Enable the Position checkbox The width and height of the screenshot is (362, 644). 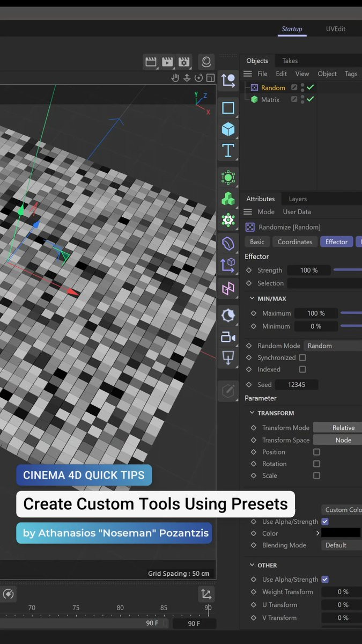point(316,452)
